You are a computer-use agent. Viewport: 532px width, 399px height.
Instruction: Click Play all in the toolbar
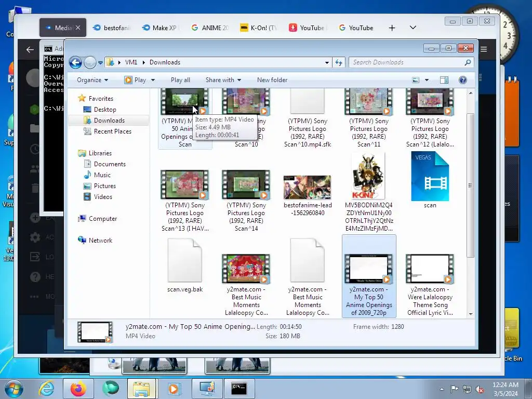(180, 80)
